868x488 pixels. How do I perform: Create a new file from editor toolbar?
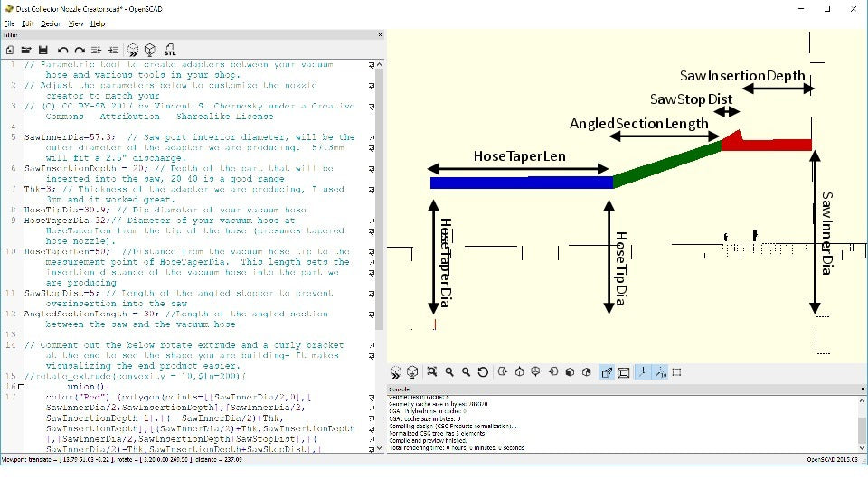[x=10, y=50]
